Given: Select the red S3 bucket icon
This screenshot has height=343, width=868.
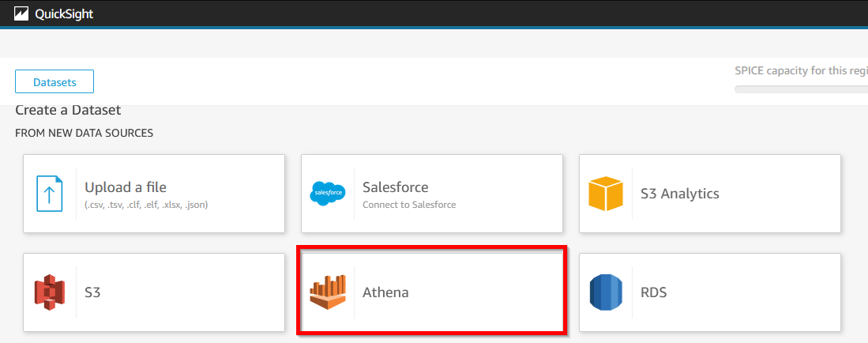Looking at the screenshot, I should 49,292.
